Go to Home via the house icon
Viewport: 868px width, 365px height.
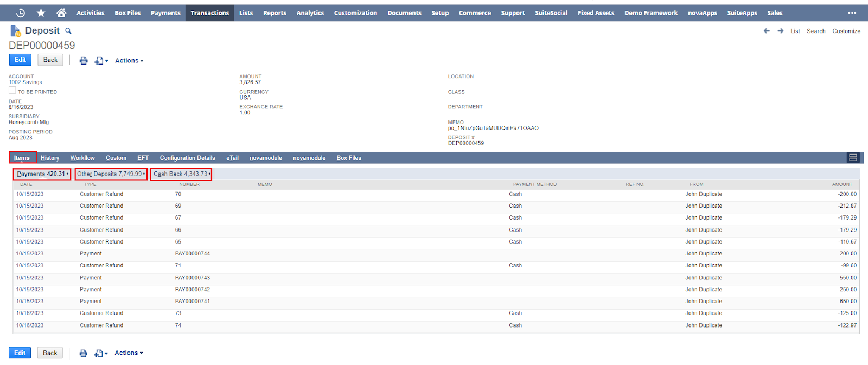coord(61,13)
